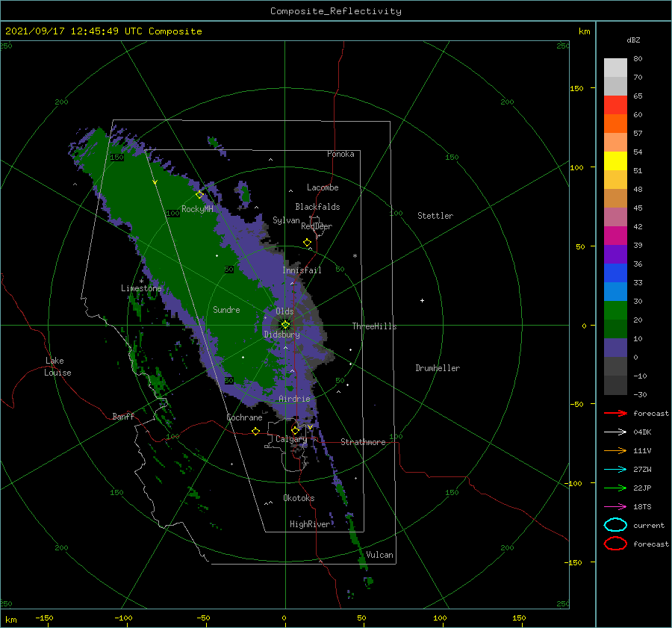Click the radar center marker near Olds
Image resolution: width=672 pixels, height=628 pixels.
point(285,325)
